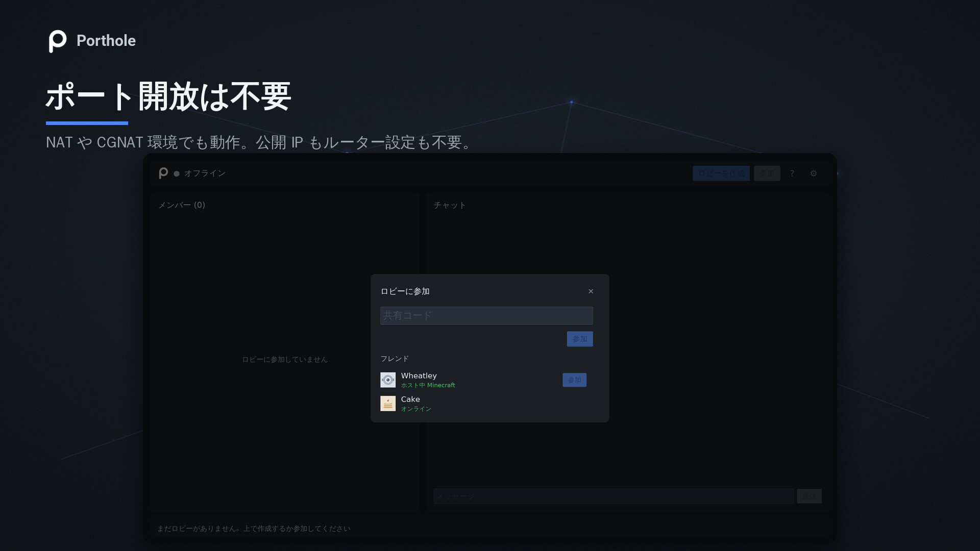The height and width of the screenshot is (551, 980).
Task: Click the フレンド section label
Action: [395, 359]
